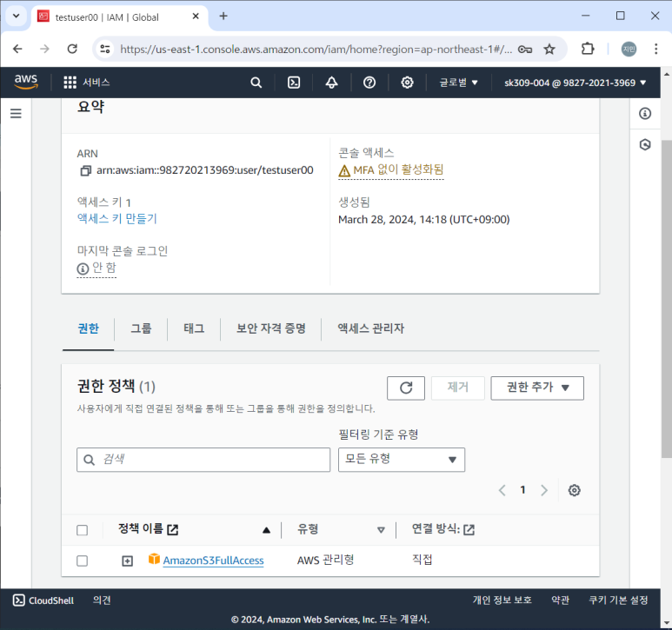Click the MFA 없이 활성화됨 link

pos(398,170)
